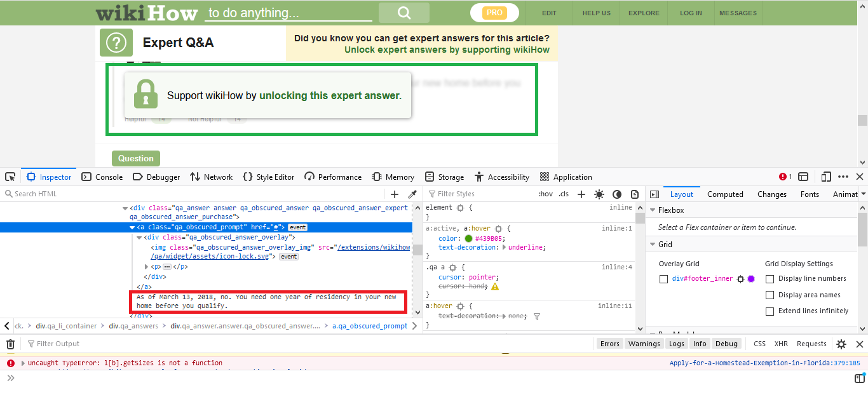Image resolution: width=868 pixels, height=397 pixels.
Task: Click the element picker icon in devtools
Action: [x=10, y=177]
